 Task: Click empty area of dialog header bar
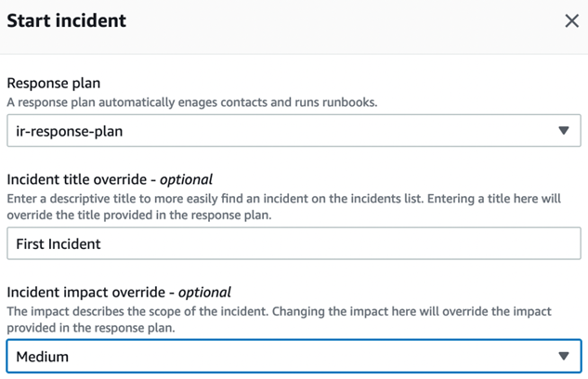pos(337,22)
